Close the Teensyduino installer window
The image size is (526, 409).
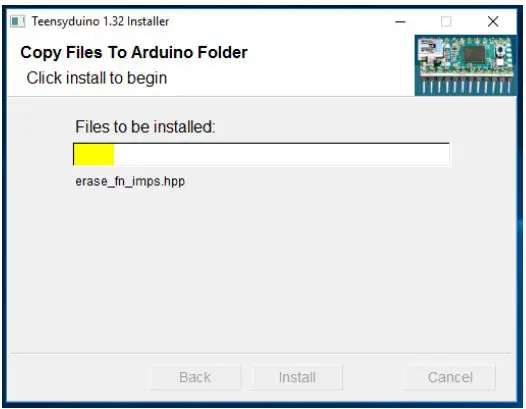493,22
